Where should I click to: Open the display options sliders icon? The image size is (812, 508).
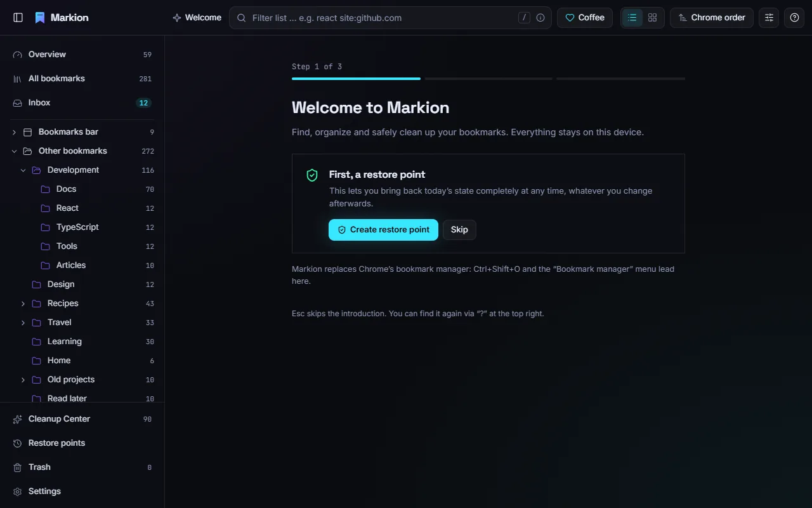[x=769, y=18]
